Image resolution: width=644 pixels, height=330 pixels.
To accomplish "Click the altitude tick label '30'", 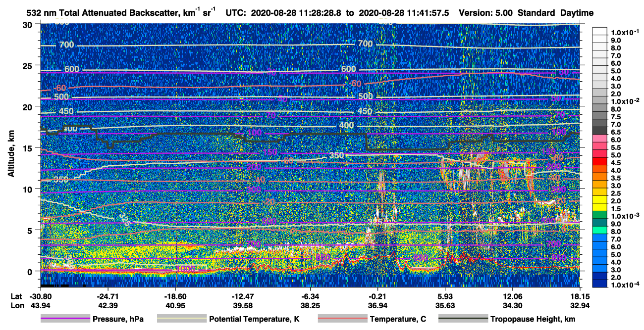I will (29, 24).
